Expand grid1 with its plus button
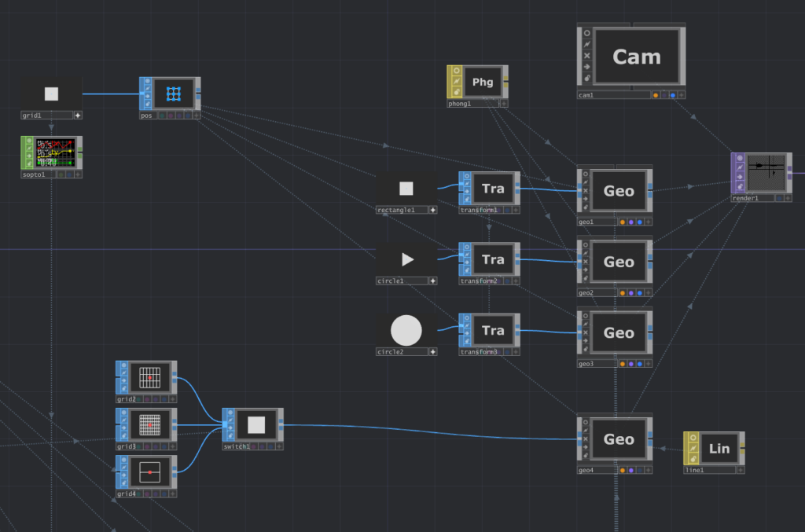 pos(77,115)
